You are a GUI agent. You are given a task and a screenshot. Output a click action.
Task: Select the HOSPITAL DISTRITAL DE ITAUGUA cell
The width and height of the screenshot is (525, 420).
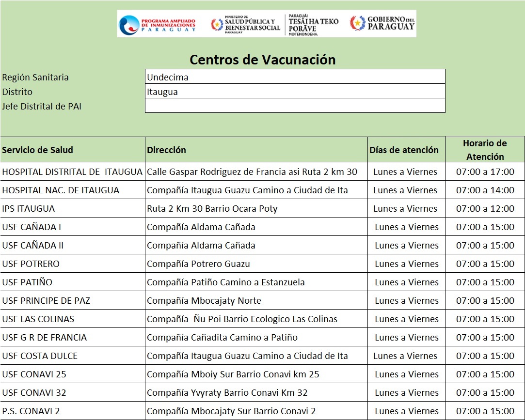coord(73,171)
